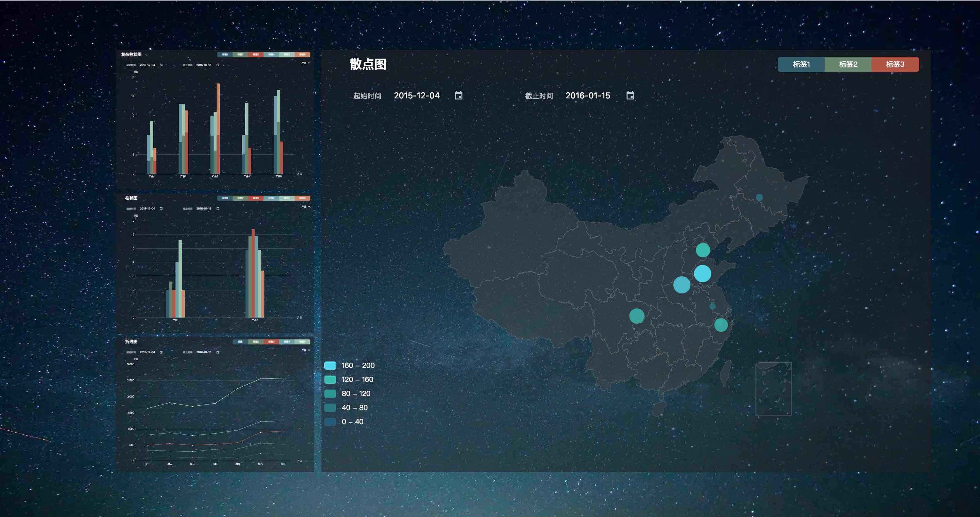The image size is (980, 517).
Task: Click the 2016-01-15 end date in 散点图
Action: pos(588,95)
